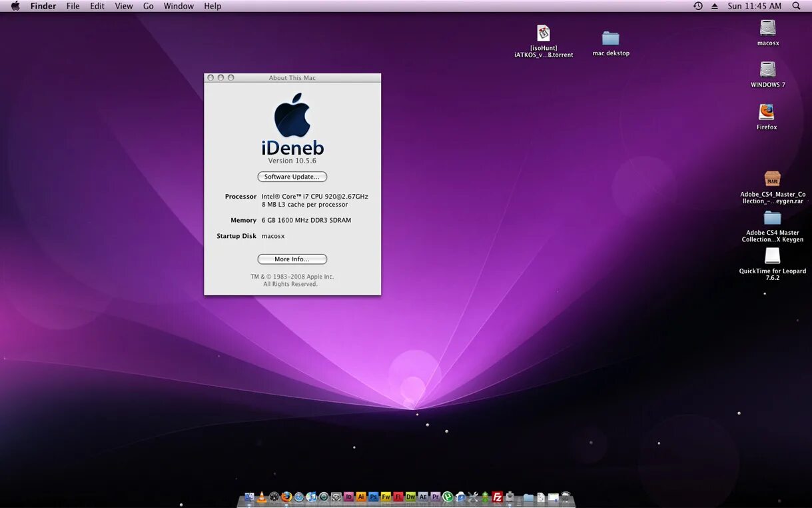Open the Help menu
The width and height of the screenshot is (812, 508).
click(212, 6)
